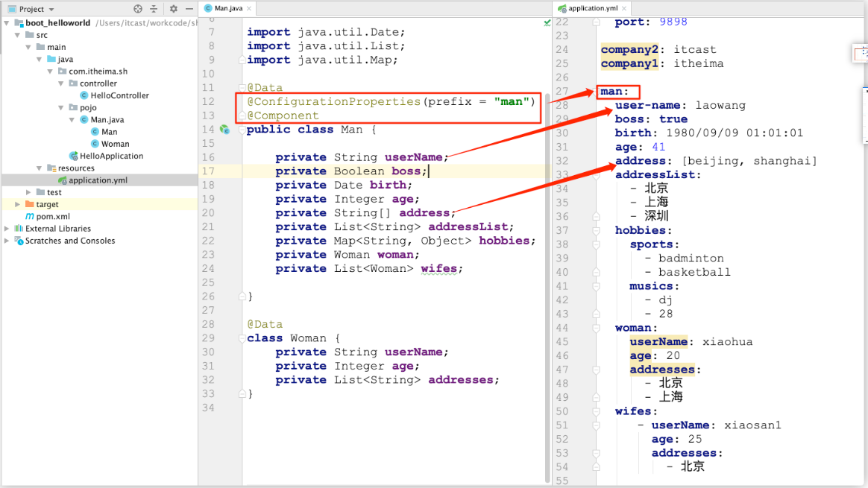Expand the target folder
The width and height of the screenshot is (868, 488).
[x=18, y=204]
